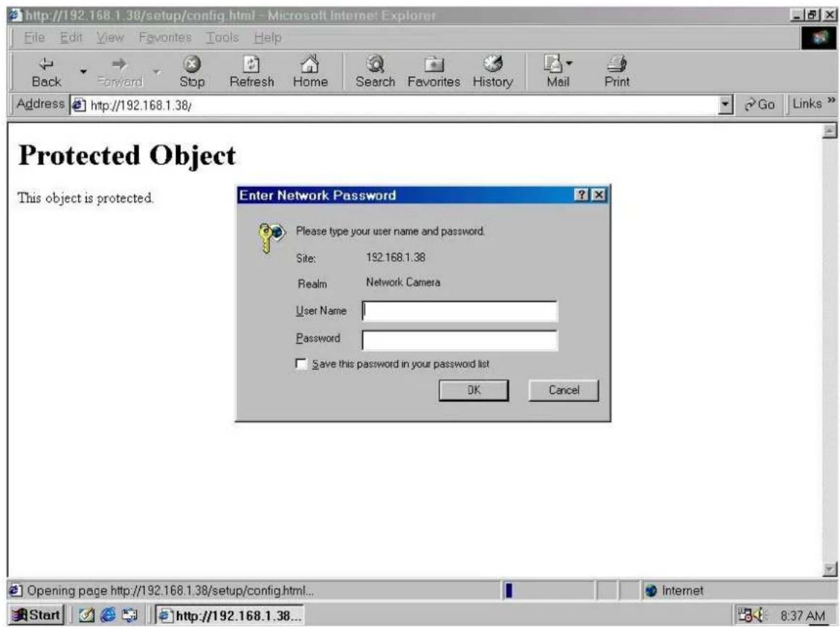This screenshot has width=840, height=627.
Task: Open the Edit menu
Action: (71, 38)
